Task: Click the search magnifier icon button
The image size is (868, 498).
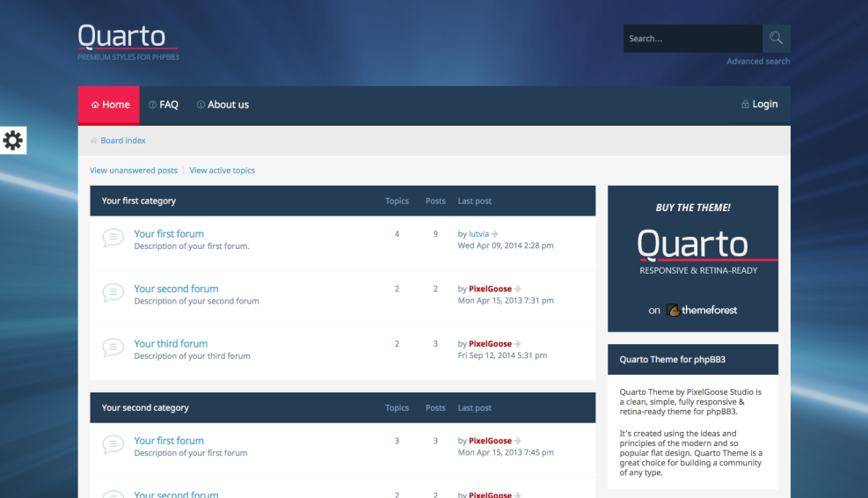Action: pyautogui.click(x=776, y=39)
